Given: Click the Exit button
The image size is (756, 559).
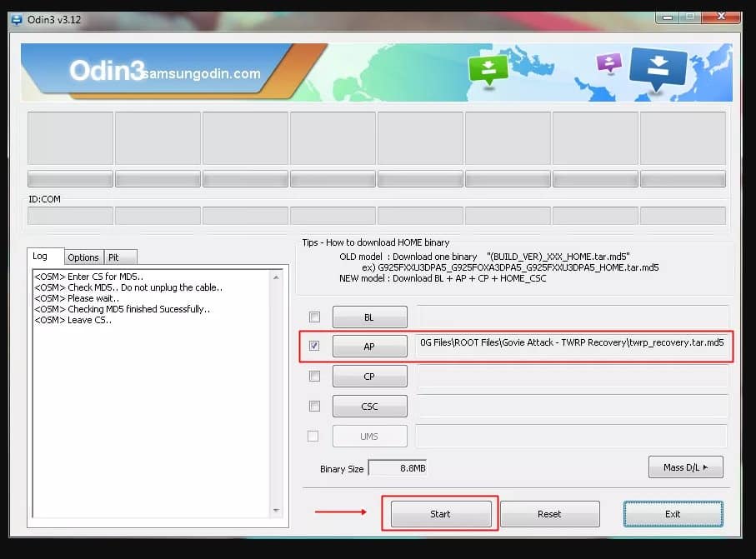Looking at the screenshot, I should (x=673, y=514).
